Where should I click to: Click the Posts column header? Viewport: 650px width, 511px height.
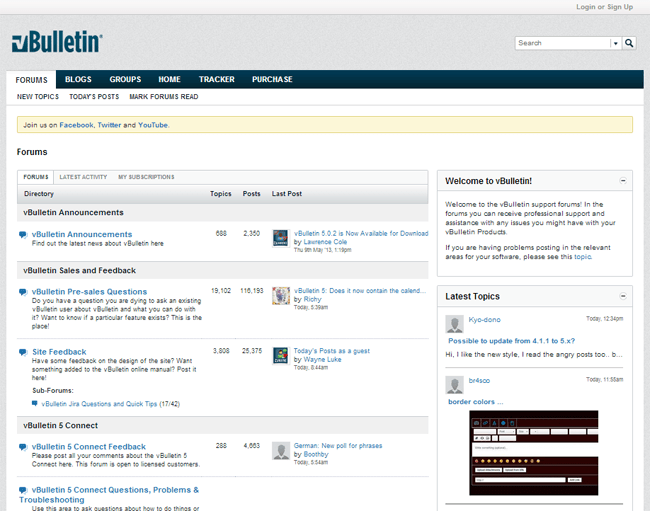coord(252,194)
